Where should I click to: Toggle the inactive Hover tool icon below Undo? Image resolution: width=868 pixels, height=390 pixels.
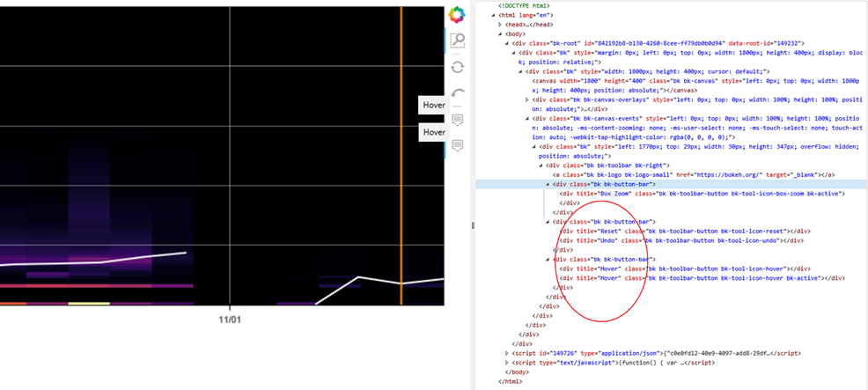(457, 120)
